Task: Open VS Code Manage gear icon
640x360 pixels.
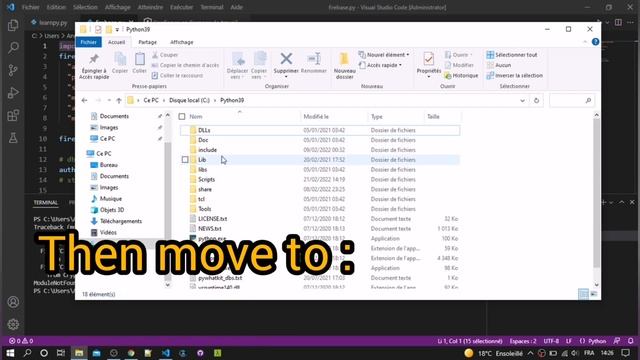Action: click(x=13, y=324)
